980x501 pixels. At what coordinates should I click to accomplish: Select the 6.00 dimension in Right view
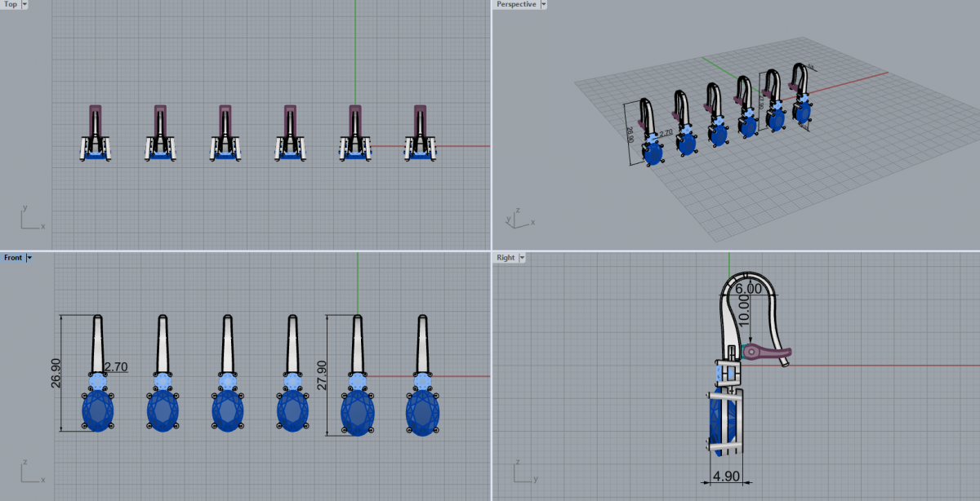tap(747, 288)
